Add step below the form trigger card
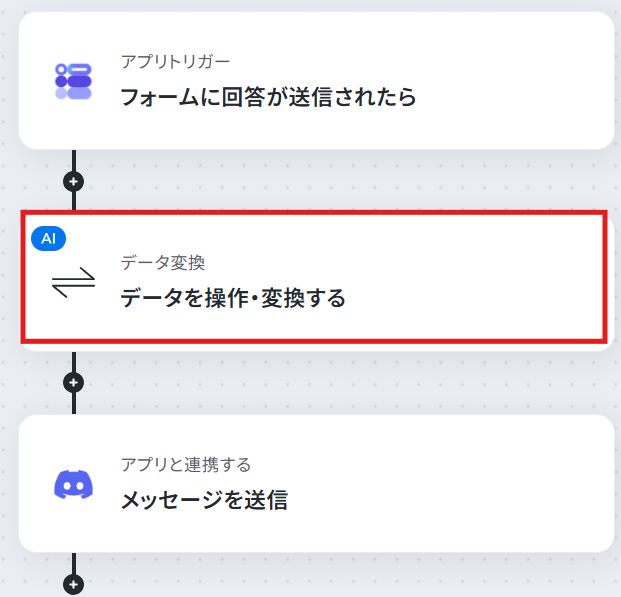This screenshot has width=621, height=597. pyautogui.click(x=74, y=181)
